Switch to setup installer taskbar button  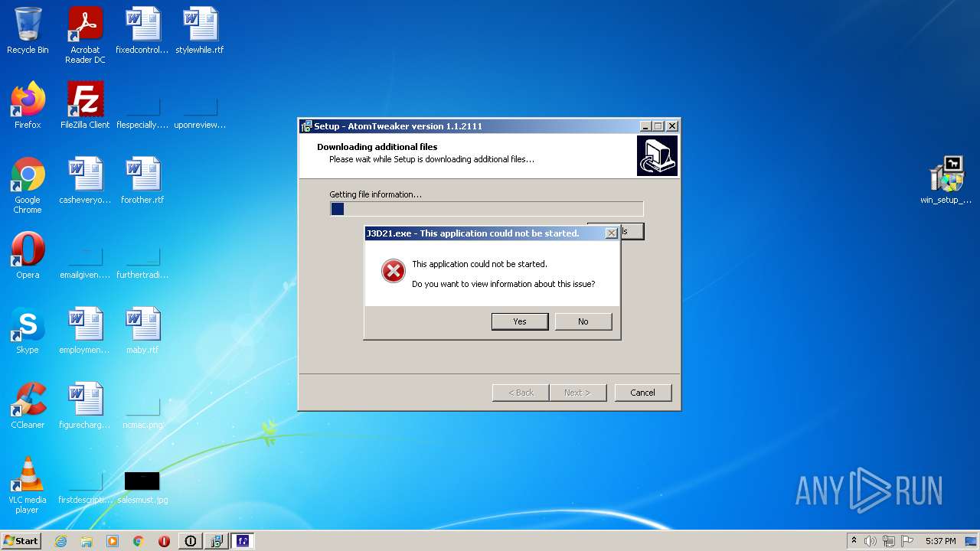click(217, 541)
